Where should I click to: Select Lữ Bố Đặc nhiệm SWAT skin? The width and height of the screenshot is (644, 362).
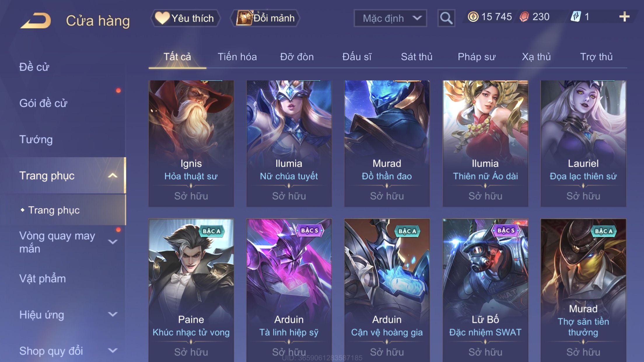[485, 290]
